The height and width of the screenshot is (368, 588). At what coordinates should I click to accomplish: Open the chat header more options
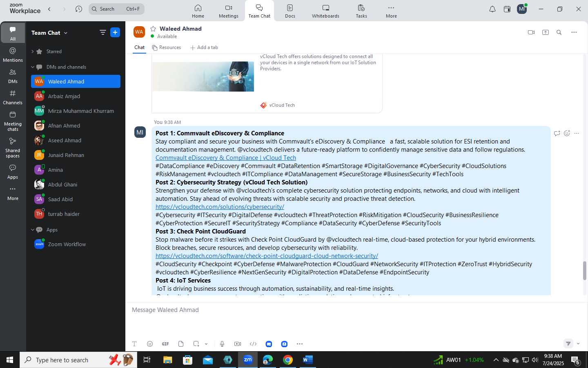click(x=574, y=32)
